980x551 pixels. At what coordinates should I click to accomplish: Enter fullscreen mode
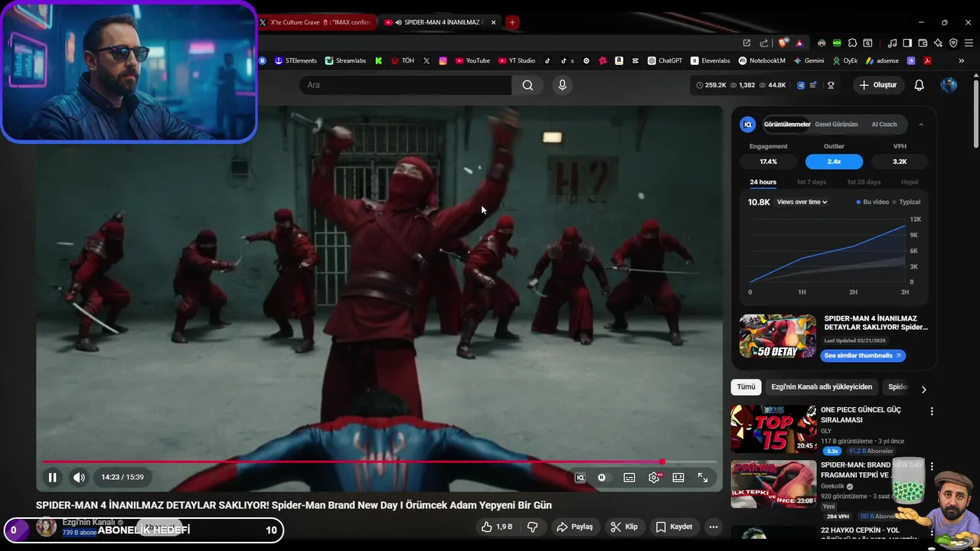point(703,478)
